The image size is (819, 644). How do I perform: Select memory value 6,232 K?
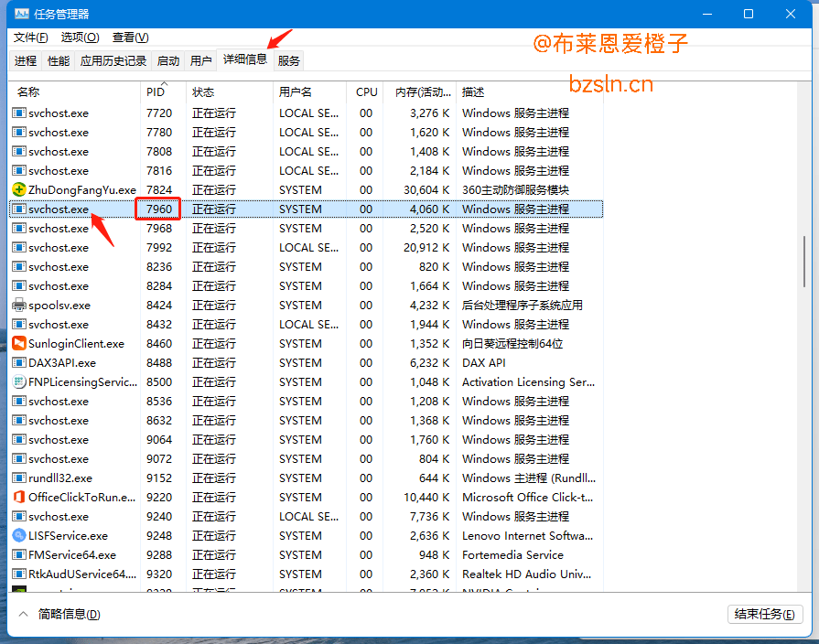point(429,362)
